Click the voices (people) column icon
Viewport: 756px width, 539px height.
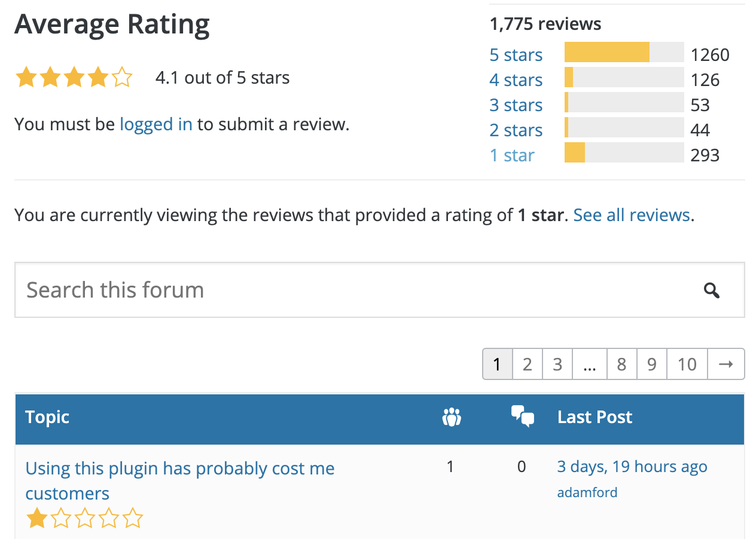coord(452,417)
